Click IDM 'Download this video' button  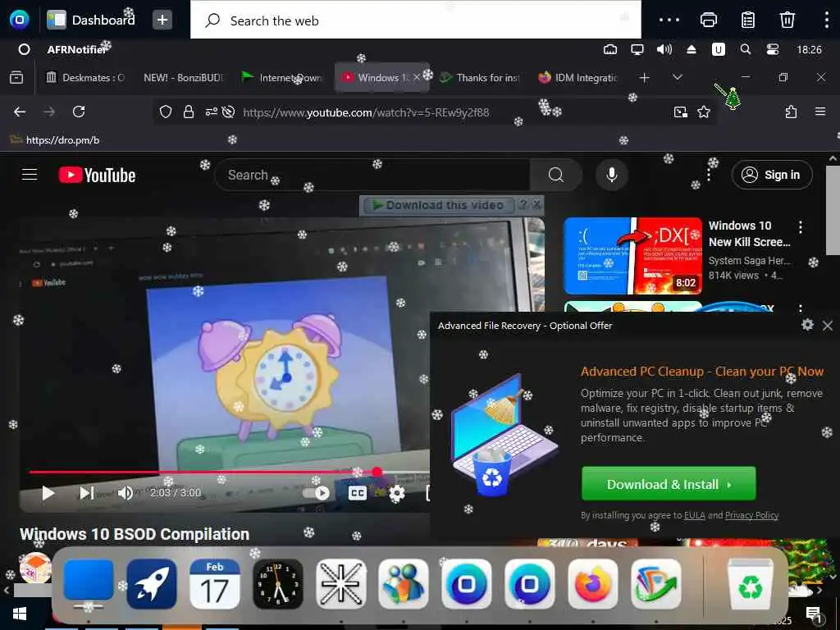click(438, 205)
